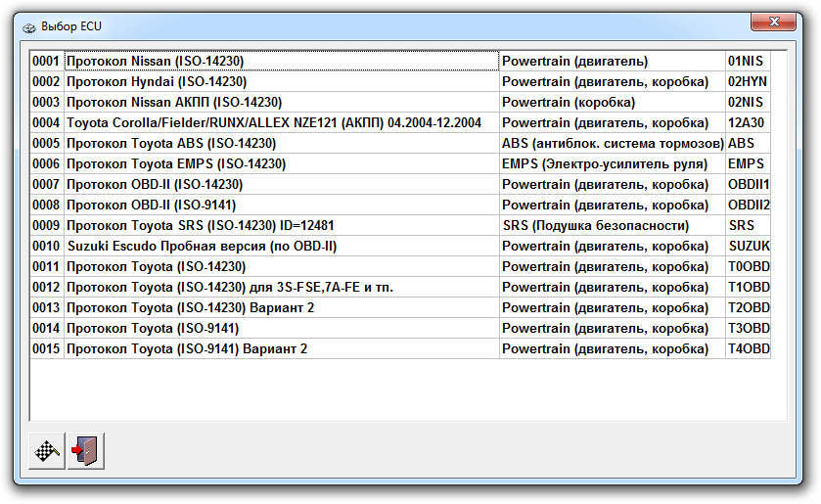Select Toyota Corolla/Fielder/RUNX/ALLEX NZE121 row

click(282, 122)
